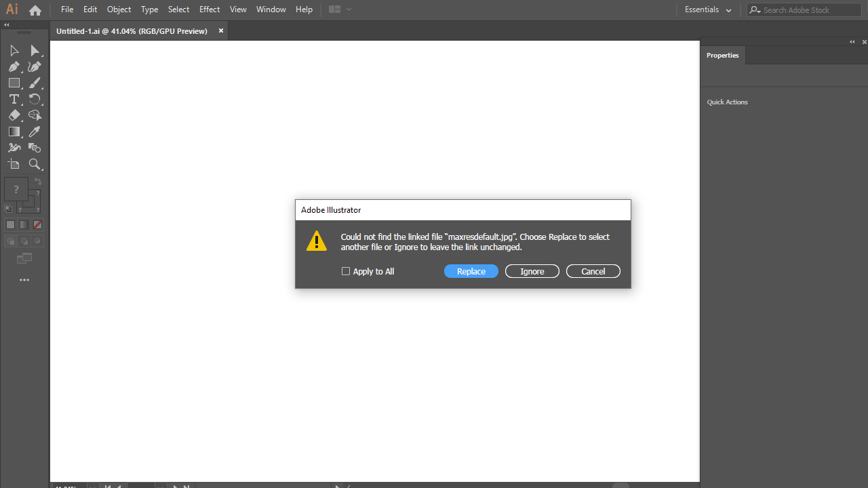Expand toolbar to two columns arrows
This screenshot has height=488, width=868.
(x=7, y=25)
